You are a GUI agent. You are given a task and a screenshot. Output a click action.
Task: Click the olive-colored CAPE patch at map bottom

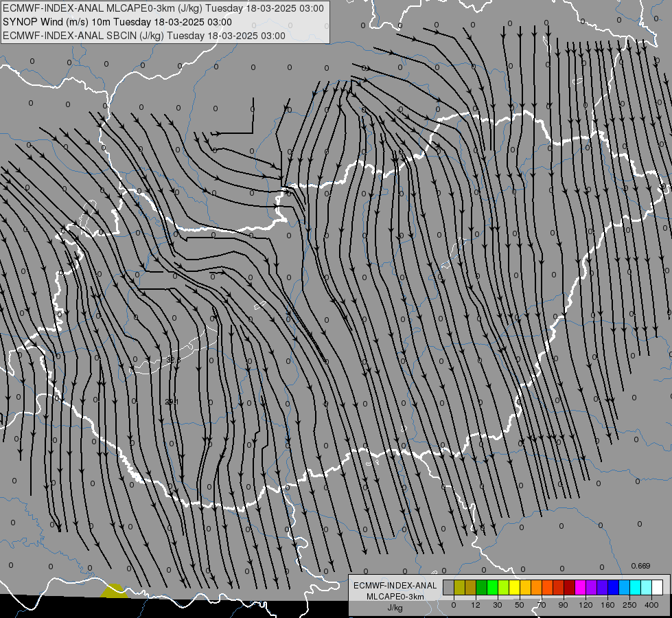pyautogui.click(x=114, y=591)
